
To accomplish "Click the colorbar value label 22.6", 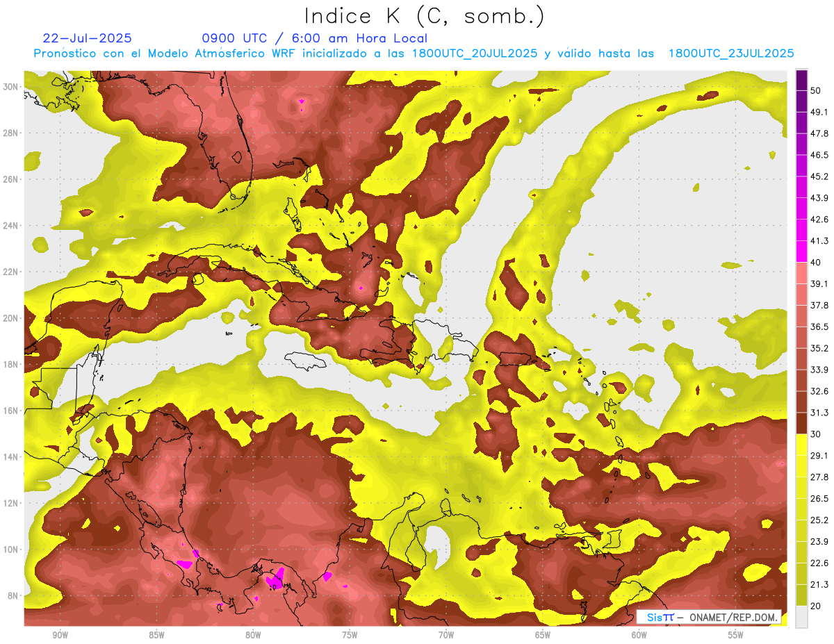I will coord(818,563).
